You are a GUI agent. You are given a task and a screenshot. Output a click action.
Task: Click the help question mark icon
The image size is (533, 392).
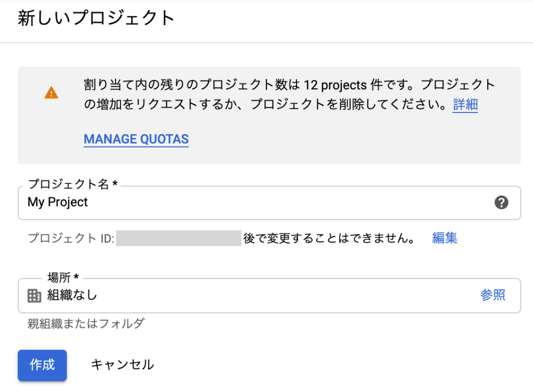(501, 203)
